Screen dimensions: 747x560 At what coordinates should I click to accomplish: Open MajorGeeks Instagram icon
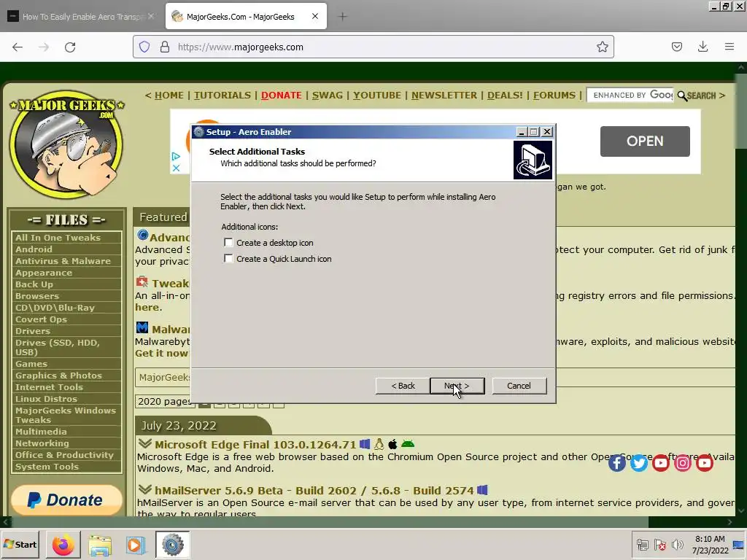coord(683,463)
